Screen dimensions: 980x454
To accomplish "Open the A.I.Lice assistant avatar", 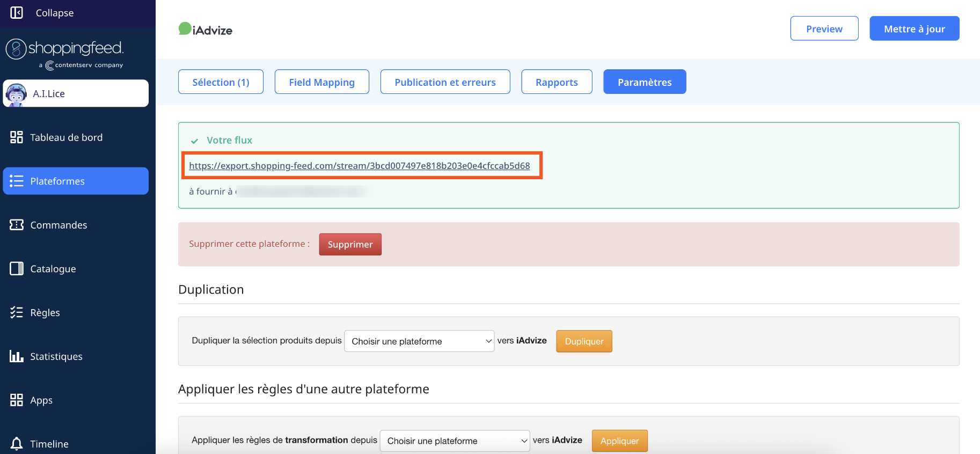I will [16, 94].
